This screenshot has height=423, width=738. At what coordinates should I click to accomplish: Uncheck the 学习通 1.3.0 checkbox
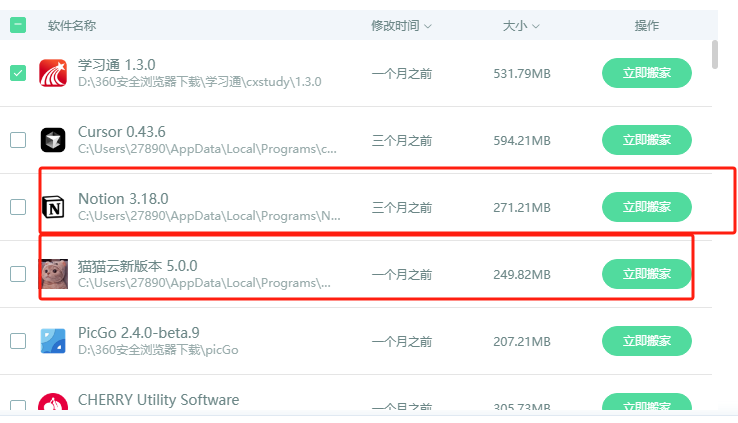[x=18, y=73]
